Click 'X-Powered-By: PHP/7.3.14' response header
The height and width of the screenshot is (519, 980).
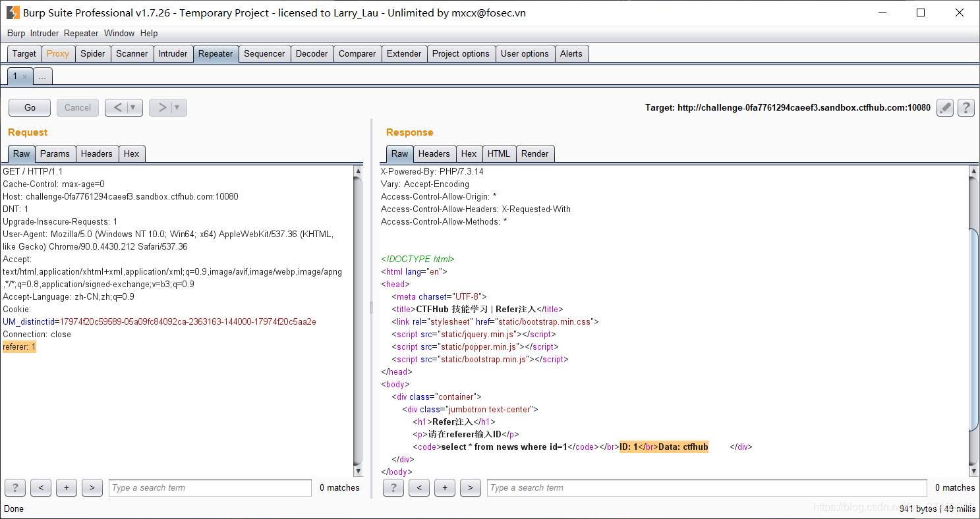[432, 171]
